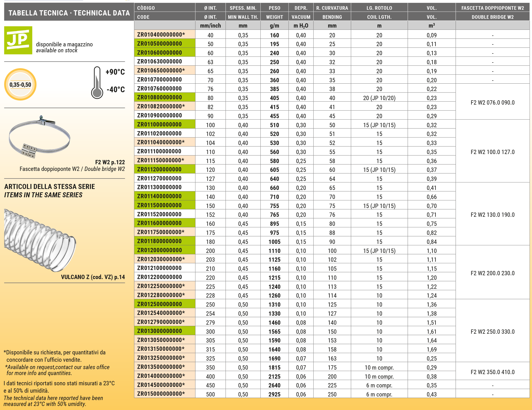The height and width of the screenshot is (410, 532).
Task: Click the F2 W2 100.0 127.0 cell
Action: [492, 152]
